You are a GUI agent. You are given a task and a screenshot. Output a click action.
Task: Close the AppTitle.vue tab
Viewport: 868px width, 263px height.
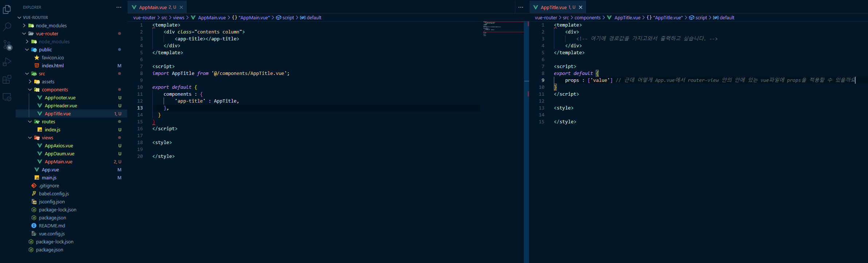tap(580, 7)
